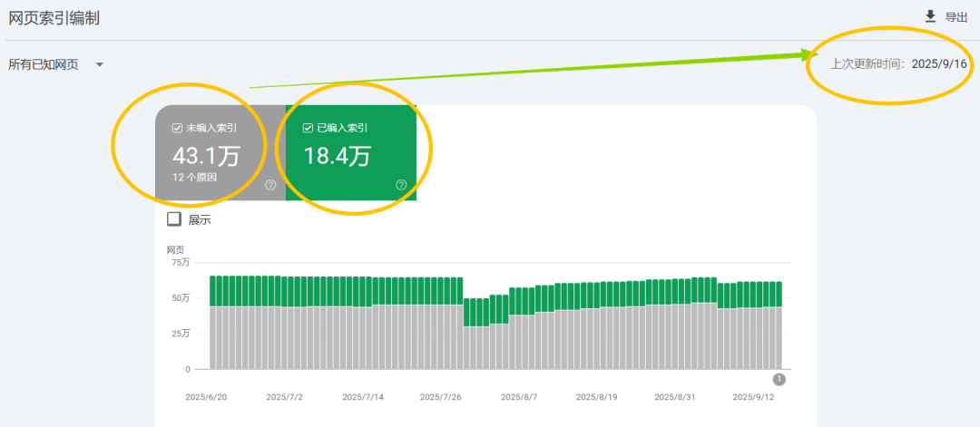The image size is (980, 427).
Task: Open the 所有已知网页 dropdown arrow
Action: (x=100, y=65)
